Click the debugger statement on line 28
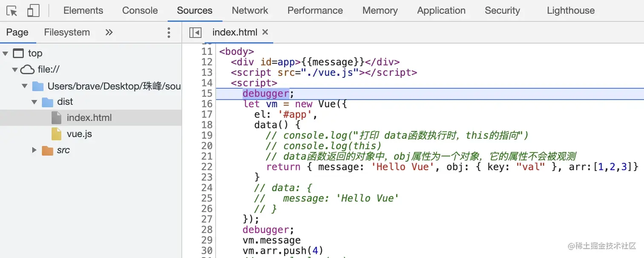 (268, 229)
